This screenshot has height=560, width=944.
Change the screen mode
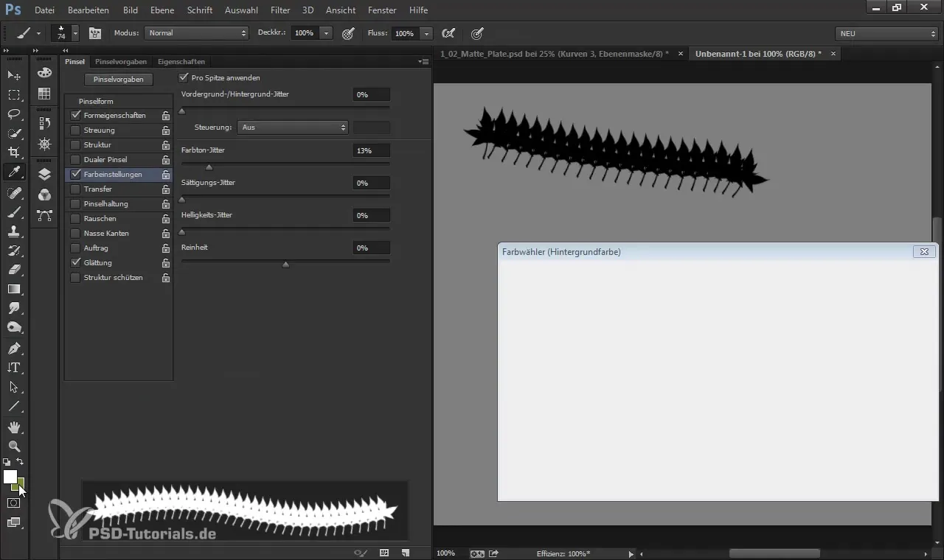(x=14, y=522)
